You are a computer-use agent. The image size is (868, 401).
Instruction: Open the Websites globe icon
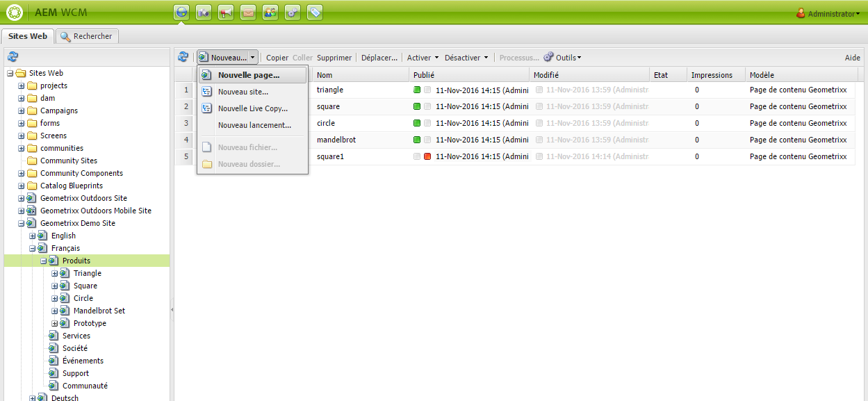[181, 13]
